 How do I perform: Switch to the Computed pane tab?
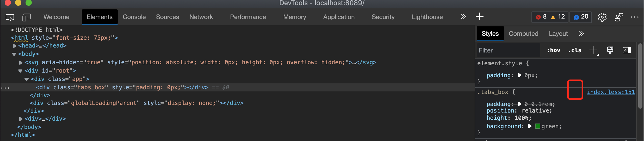[523, 34]
